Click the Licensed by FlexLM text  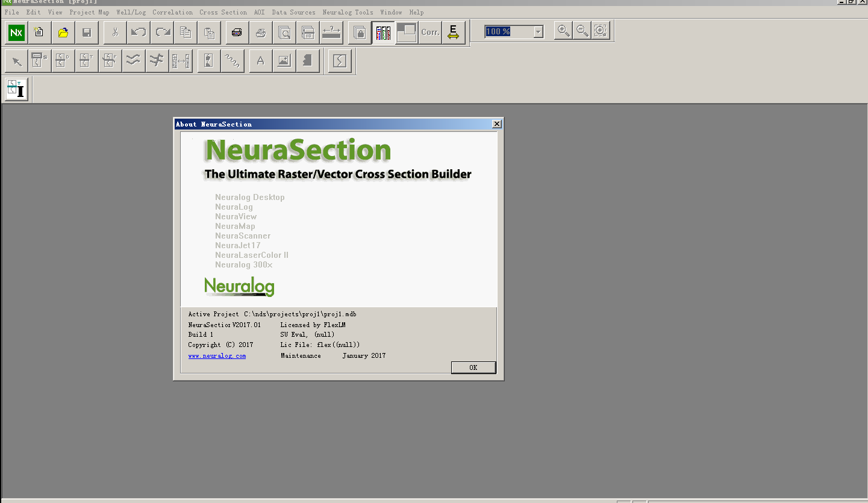pyautogui.click(x=313, y=325)
